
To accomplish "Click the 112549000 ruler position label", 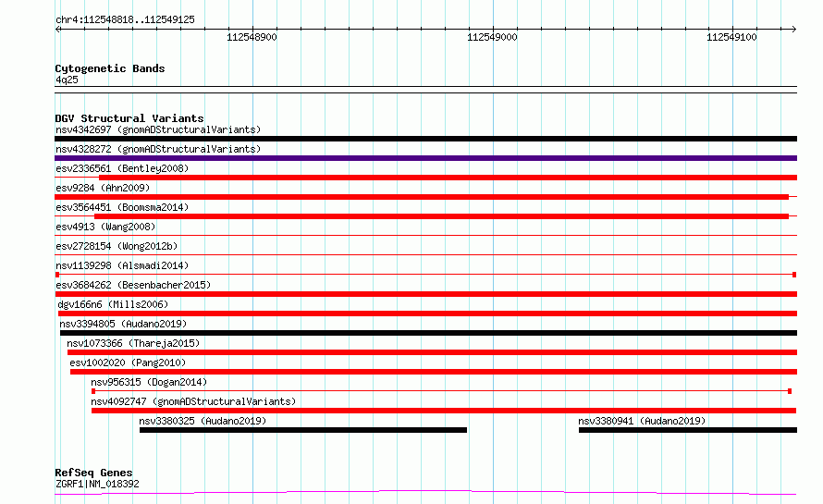I will [492, 37].
